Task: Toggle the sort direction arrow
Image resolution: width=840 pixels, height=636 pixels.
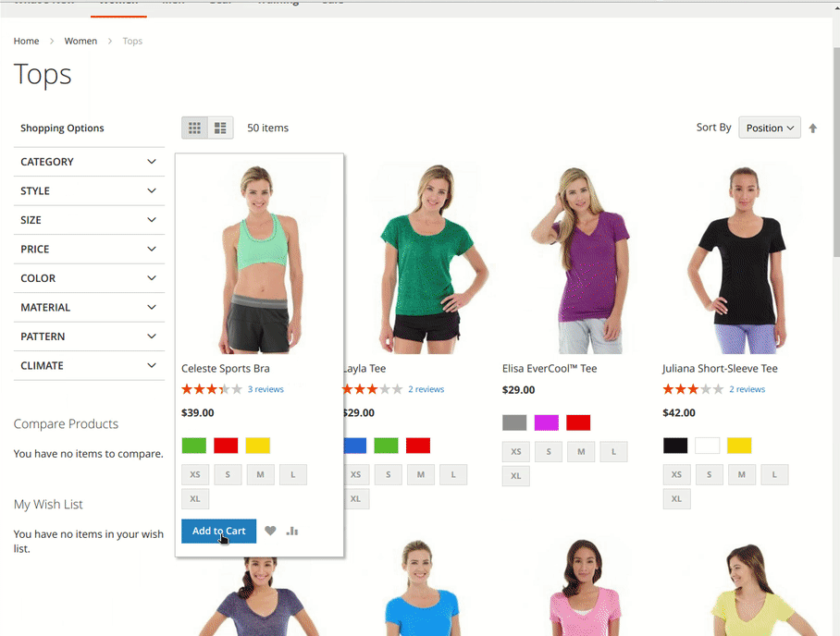Action: tap(812, 128)
